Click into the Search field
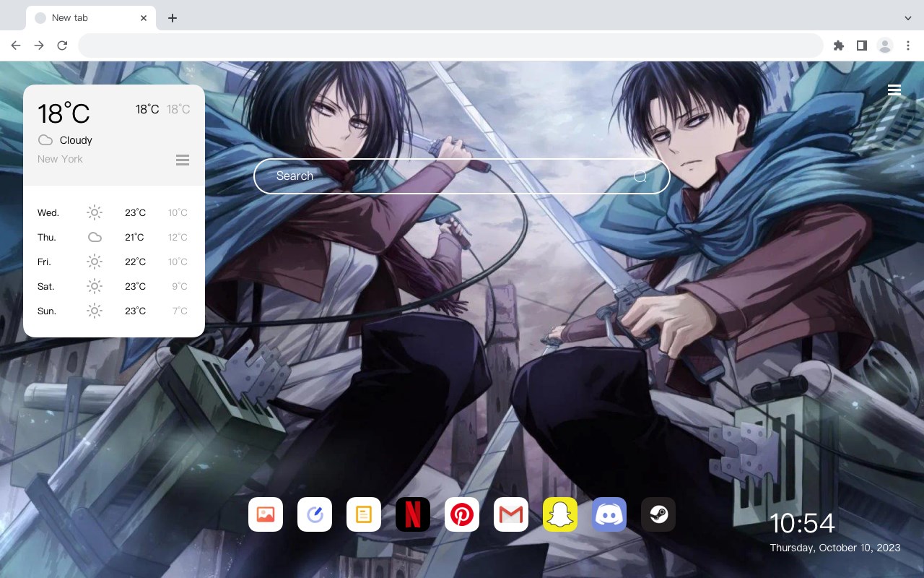 [x=462, y=176]
